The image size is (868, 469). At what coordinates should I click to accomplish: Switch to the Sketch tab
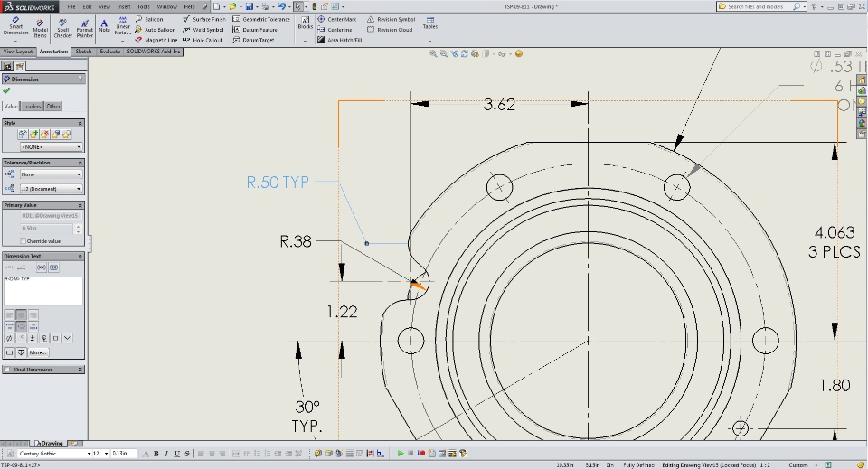[83, 52]
